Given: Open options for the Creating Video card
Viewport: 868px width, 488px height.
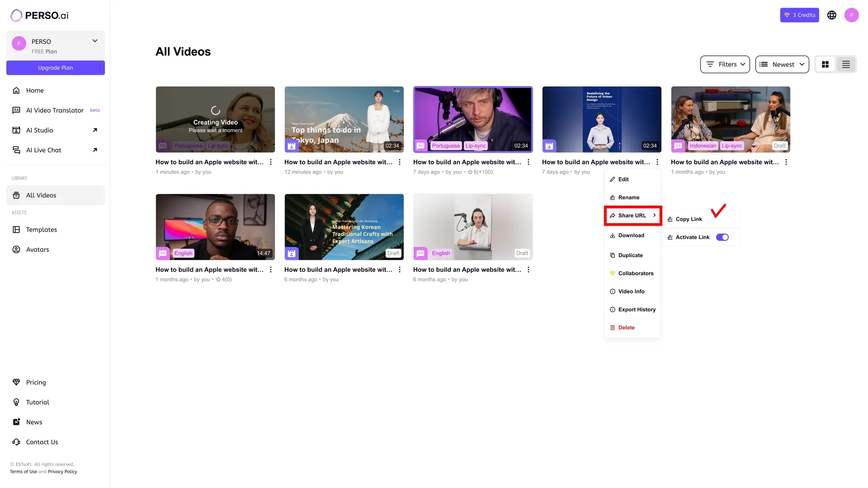Looking at the screenshot, I should point(271,162).
